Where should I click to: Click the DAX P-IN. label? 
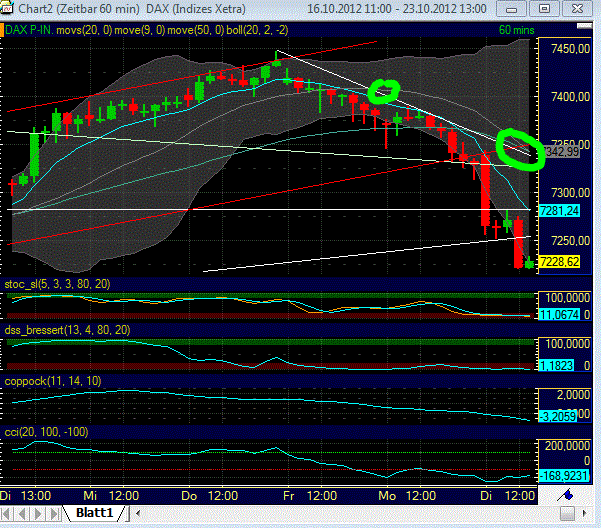pos(29,30)
